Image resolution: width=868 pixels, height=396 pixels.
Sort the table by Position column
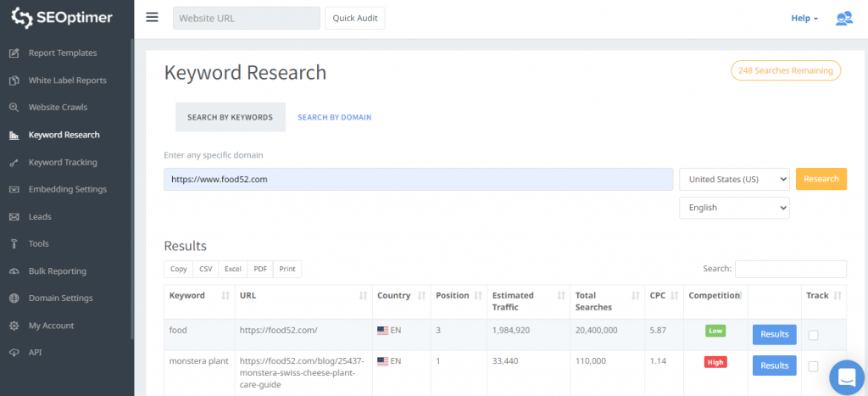tap(457, 296)
